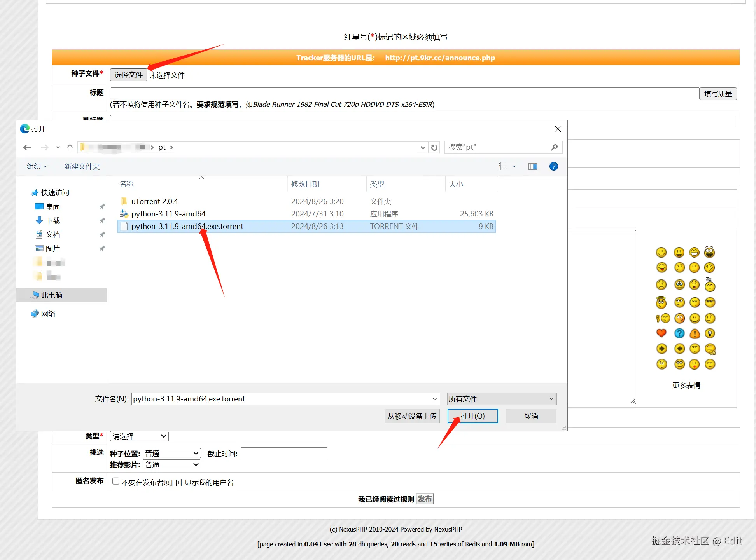Click the up-one-level arrow icon
This screenshot has width=756, height=560.
[x=70, y=147]
